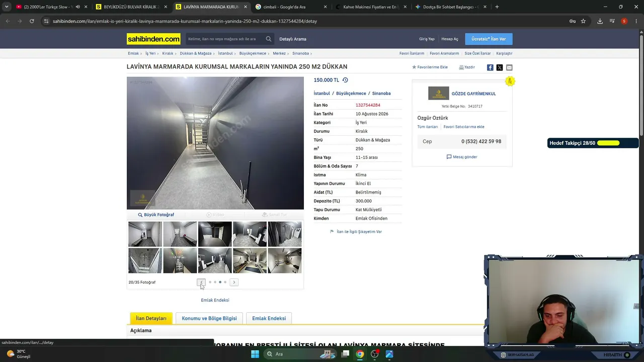Select the last thumbnail in the bottom row

(285, 260)
